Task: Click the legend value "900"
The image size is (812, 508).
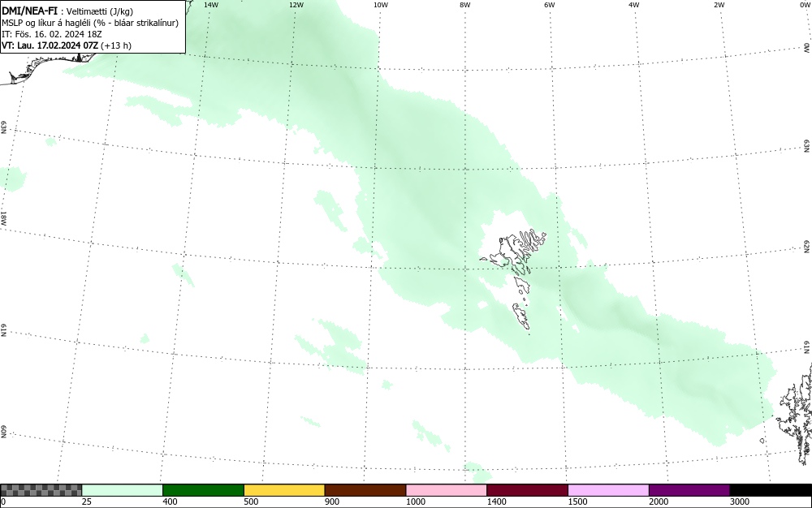Action: click(x=332, y=502)
